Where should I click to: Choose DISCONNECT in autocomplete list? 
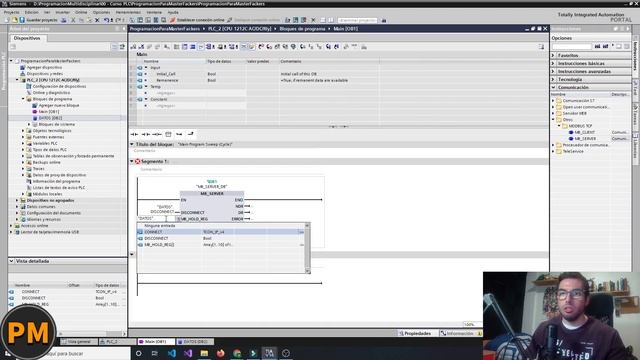220,238
